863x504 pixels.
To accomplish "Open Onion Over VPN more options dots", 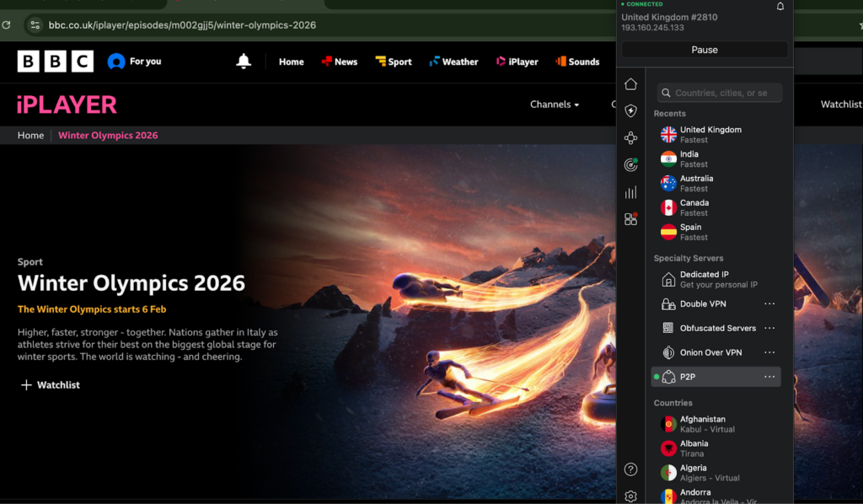I will click(x=769, y=352).
